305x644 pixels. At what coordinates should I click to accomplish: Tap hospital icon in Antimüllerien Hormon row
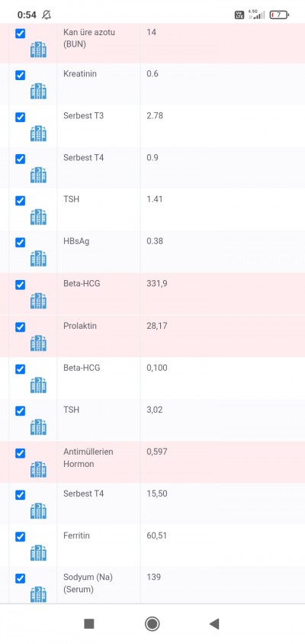[38, 469]
